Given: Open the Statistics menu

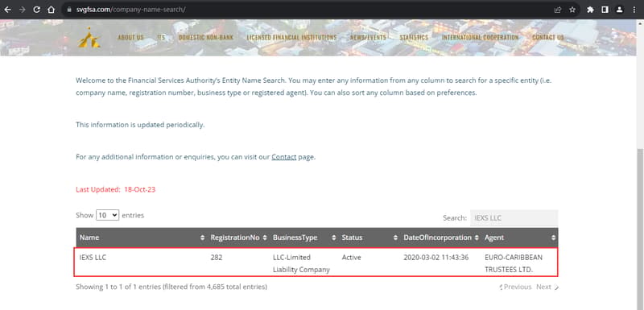Looking at the screenshot, I should 414,37.
